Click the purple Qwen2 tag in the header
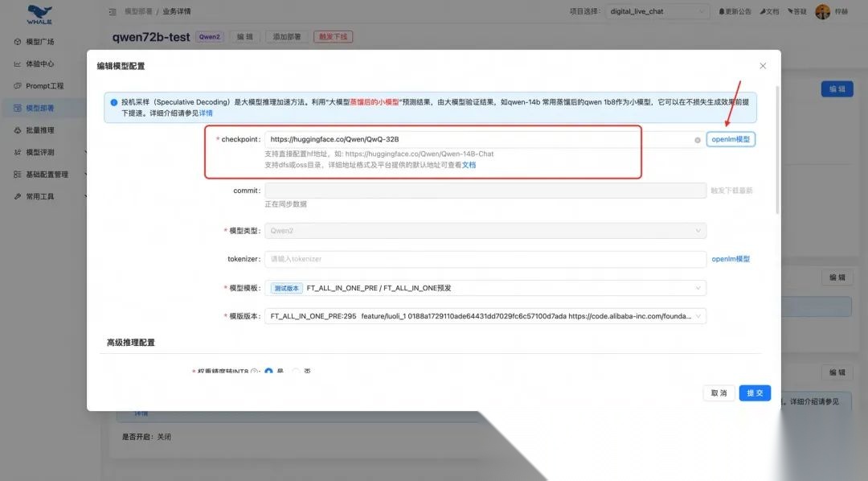 (209, 37)
